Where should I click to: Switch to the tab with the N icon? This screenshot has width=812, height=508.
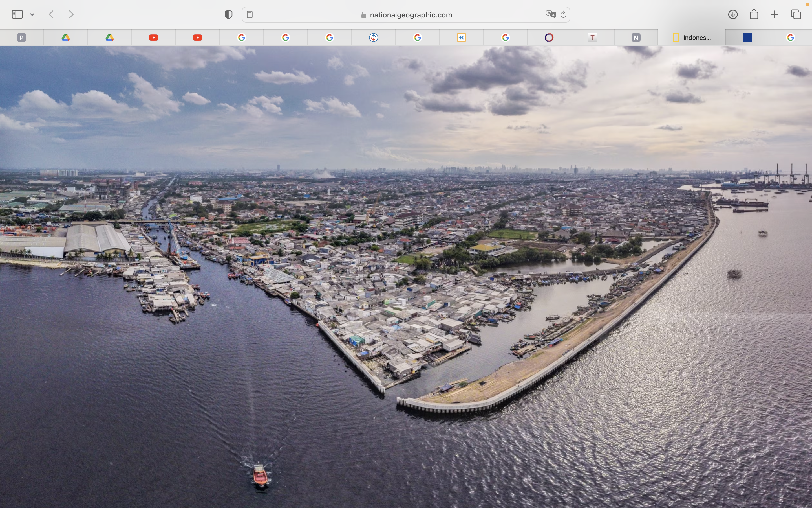[636, 37]
